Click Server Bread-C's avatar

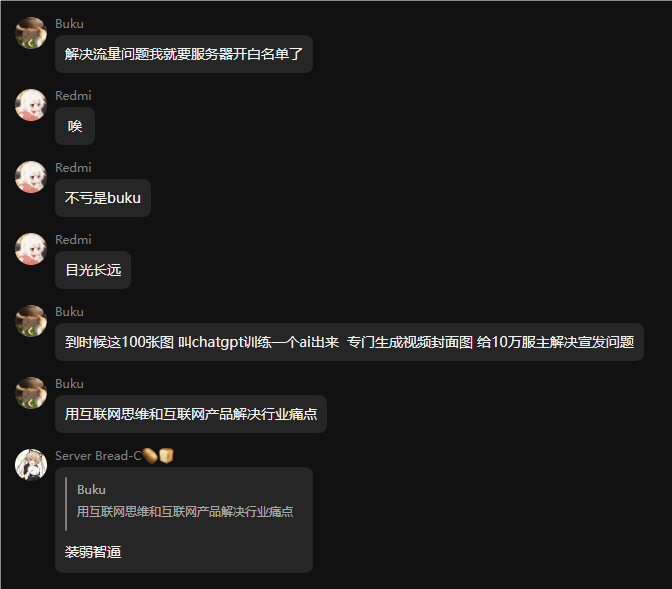[x=31, y=465]
